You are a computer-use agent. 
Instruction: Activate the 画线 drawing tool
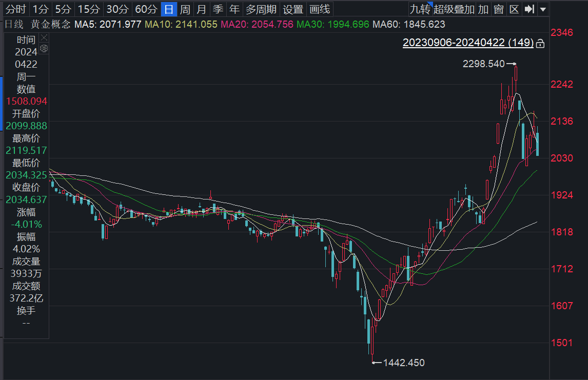[320, 9]
